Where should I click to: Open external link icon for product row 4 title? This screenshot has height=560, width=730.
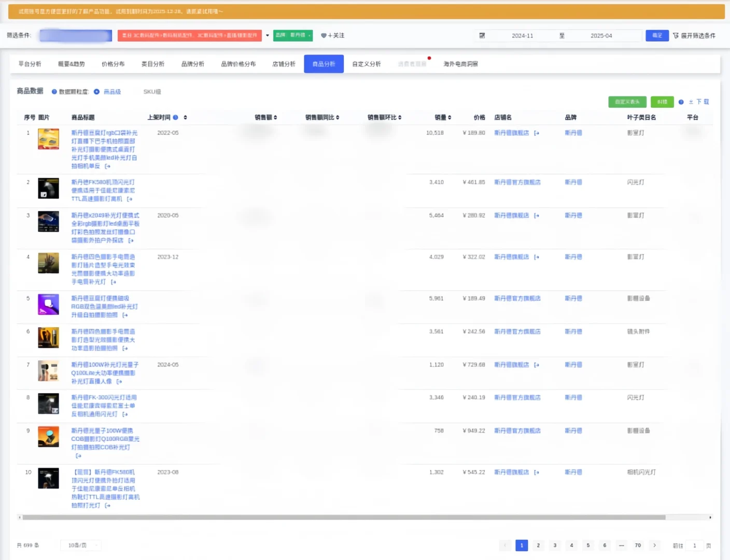pos(114,282)
